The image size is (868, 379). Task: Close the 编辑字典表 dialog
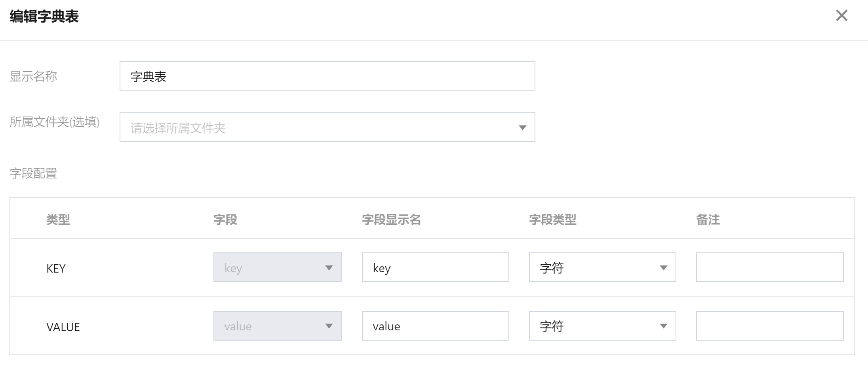[x=841, y=16]
